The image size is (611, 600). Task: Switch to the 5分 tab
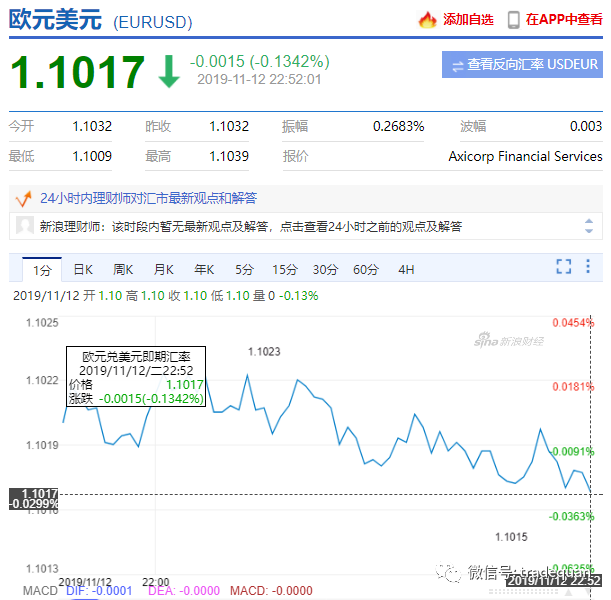point(244,270)
